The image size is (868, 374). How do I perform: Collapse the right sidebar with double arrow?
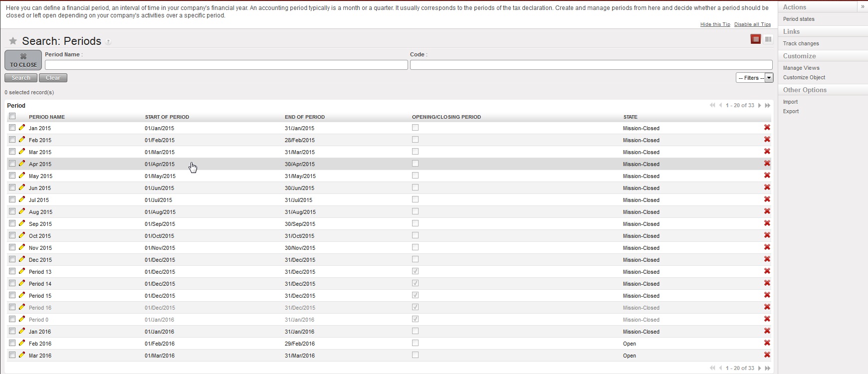pos(863,6)
